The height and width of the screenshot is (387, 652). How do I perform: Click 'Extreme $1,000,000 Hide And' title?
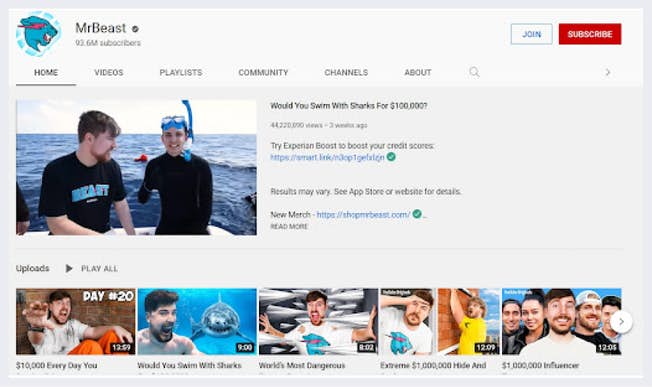pos(433,365)
